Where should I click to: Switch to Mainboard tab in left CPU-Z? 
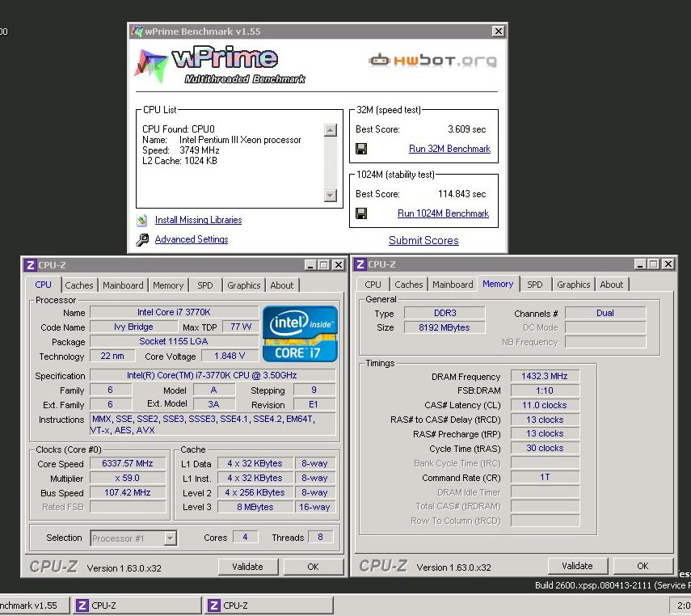coord(123,285)
